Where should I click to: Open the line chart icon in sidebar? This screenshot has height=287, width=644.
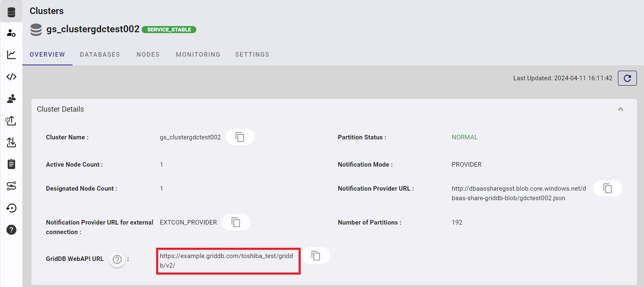pyautogui.click(x=12, y=55)
